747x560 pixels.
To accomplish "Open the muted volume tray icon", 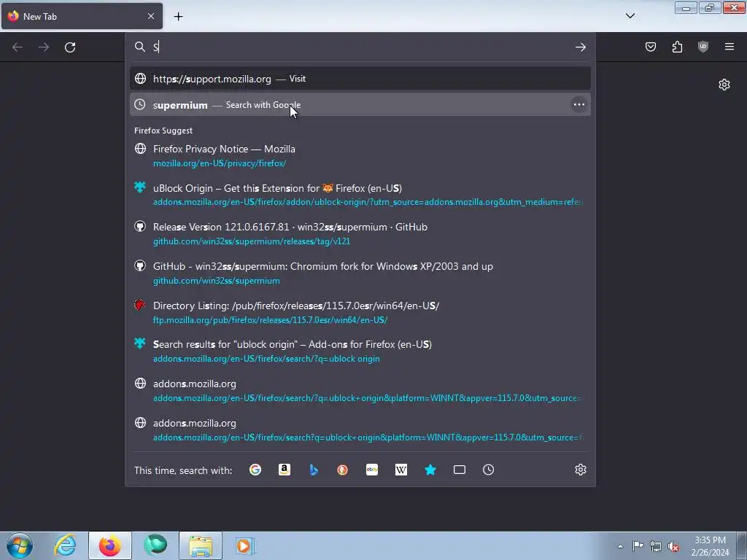I will click(x=673, y=546).
